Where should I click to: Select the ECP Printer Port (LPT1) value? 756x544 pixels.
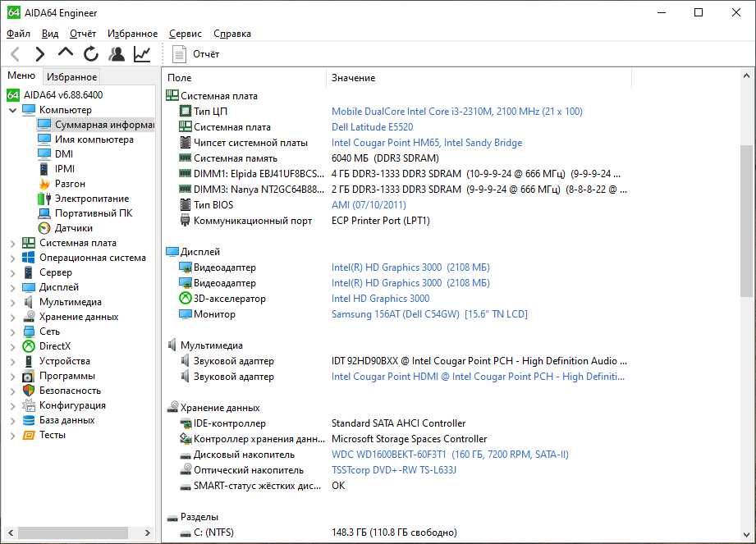coord(380,221)
